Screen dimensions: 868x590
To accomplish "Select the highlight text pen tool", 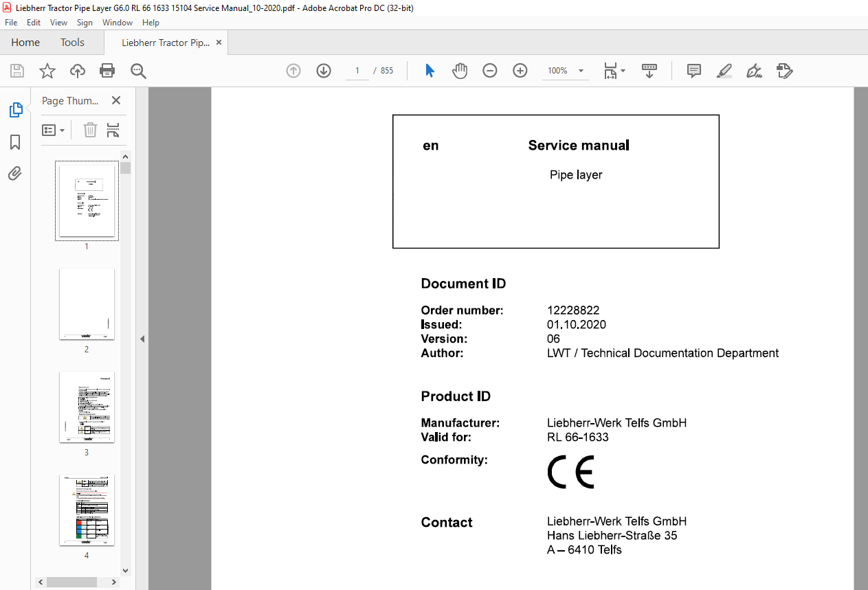I will click(x=724, y=71).
